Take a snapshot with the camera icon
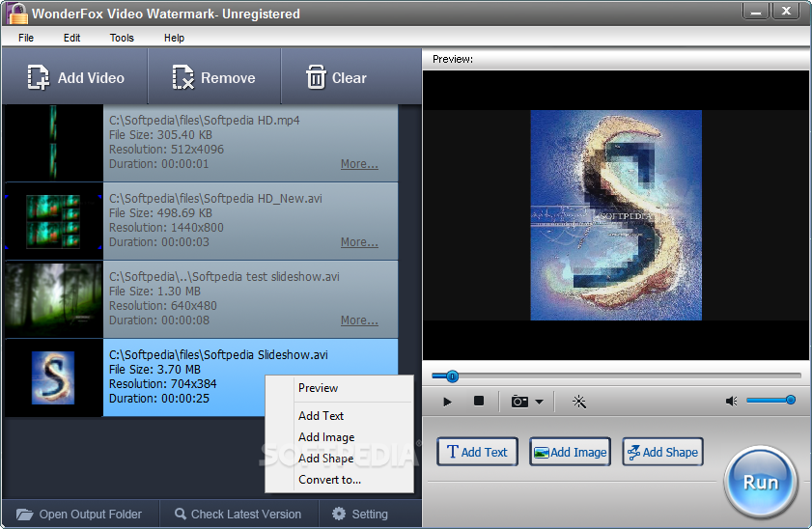812x529 pixels. pyautogui.click(x=519, y=402)
